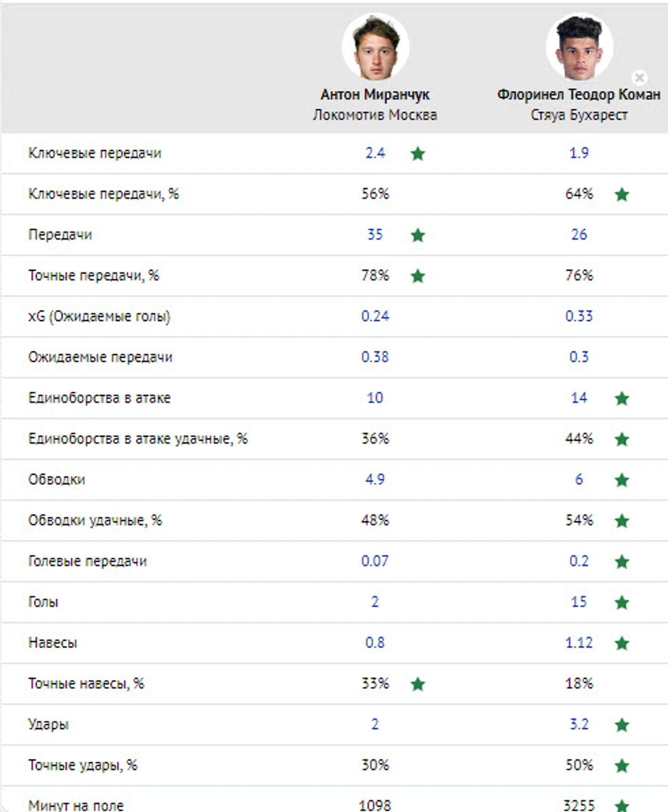This screenshot has height=812, width=668.
Task: Click green star next to Coman's 6 dribbles
Action: coord(622,480)
